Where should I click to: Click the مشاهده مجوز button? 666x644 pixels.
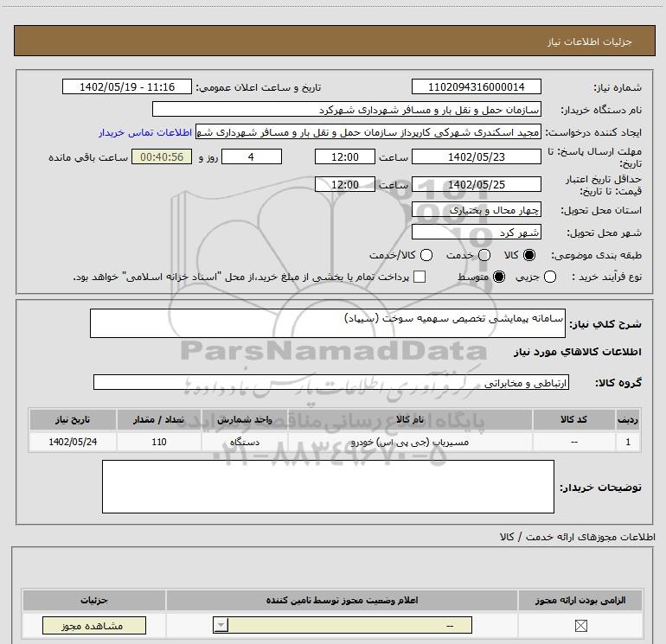tap(94, 625)
